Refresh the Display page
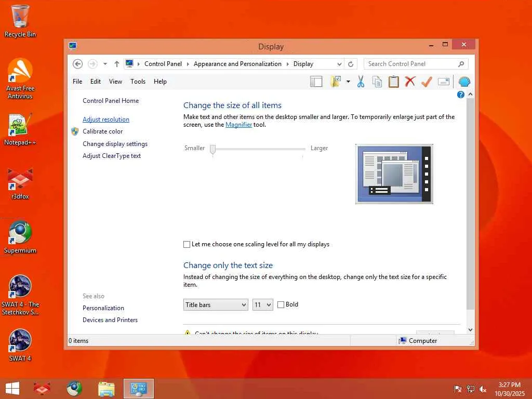Viewport: 532px width, 399px height. (x=351, y=64)
